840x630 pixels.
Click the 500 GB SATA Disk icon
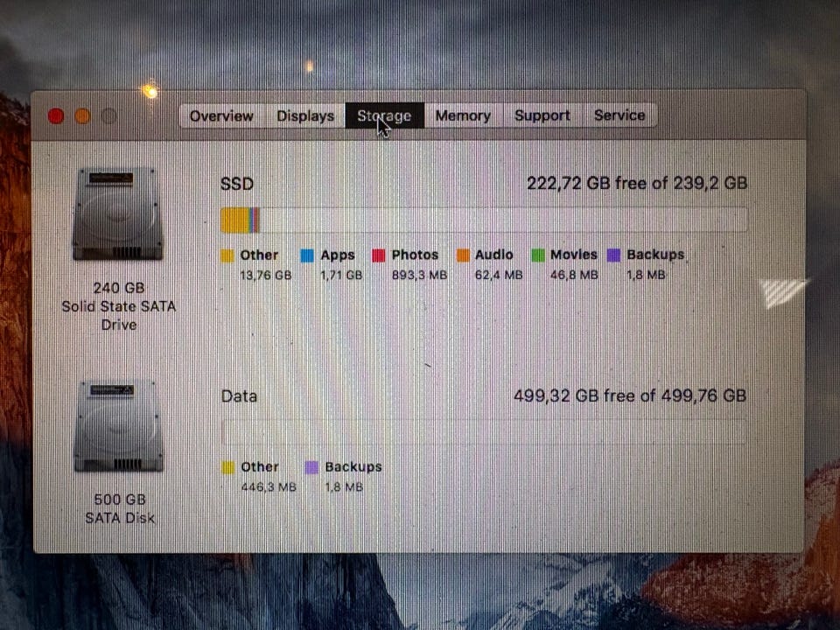pyautogui.click(x=118, y=426)
